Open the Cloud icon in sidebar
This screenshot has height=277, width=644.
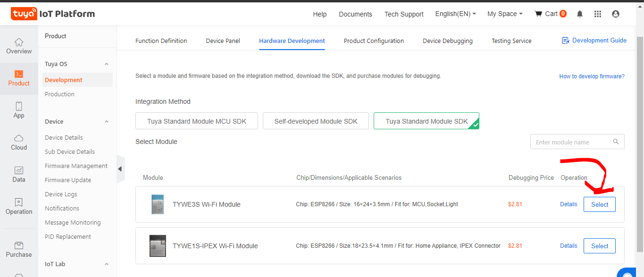(19, 138)
